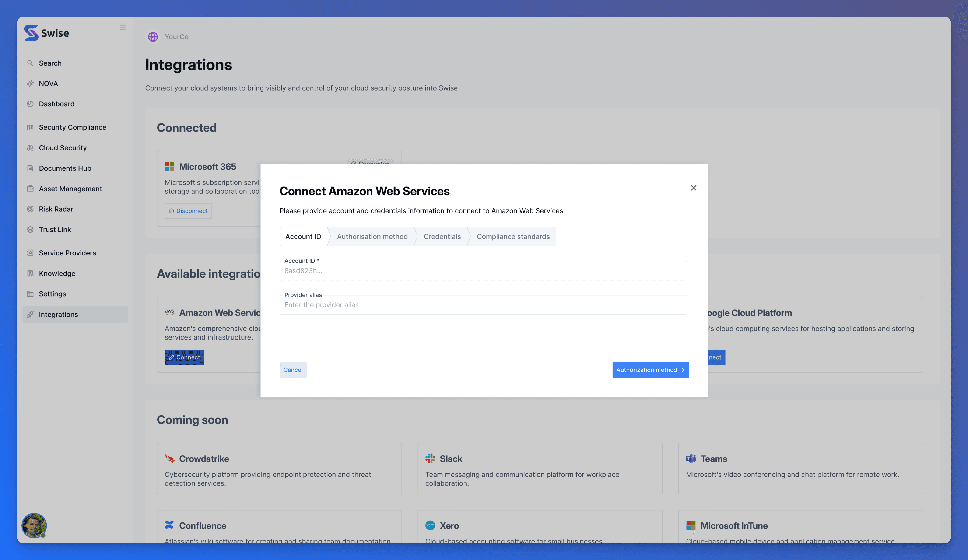
Task: Click the Crowdstrike card title
Action: (x=204, y=458)
